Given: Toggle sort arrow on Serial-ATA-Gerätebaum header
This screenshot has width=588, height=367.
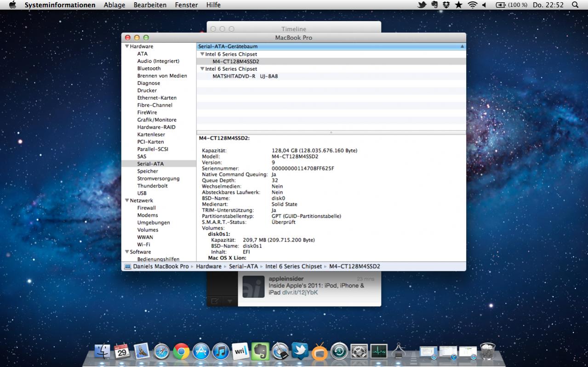Looking at the screenshot, I should point(462,46).
